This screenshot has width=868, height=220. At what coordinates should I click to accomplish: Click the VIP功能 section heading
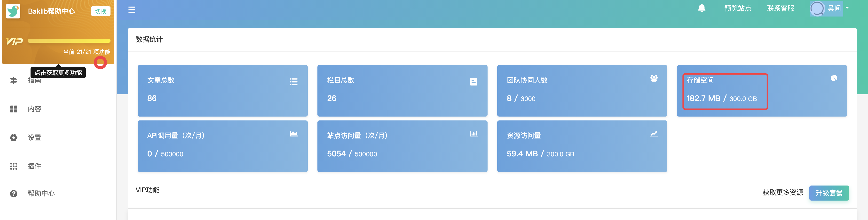148,190
